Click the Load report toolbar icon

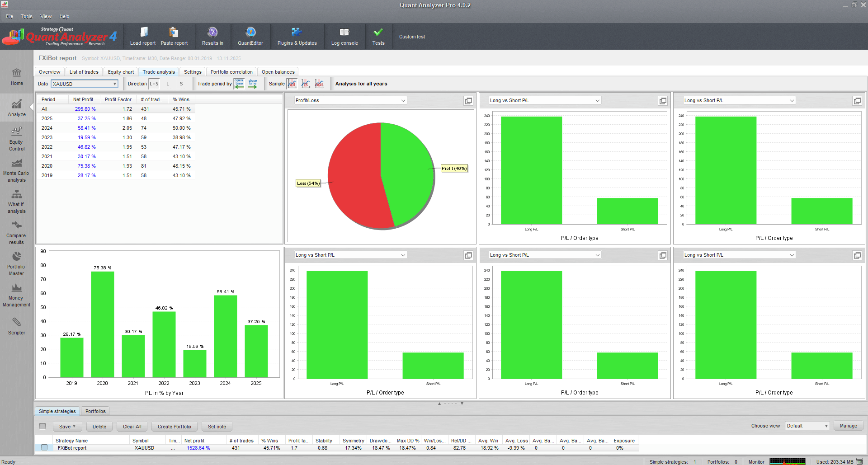point(143,36)
